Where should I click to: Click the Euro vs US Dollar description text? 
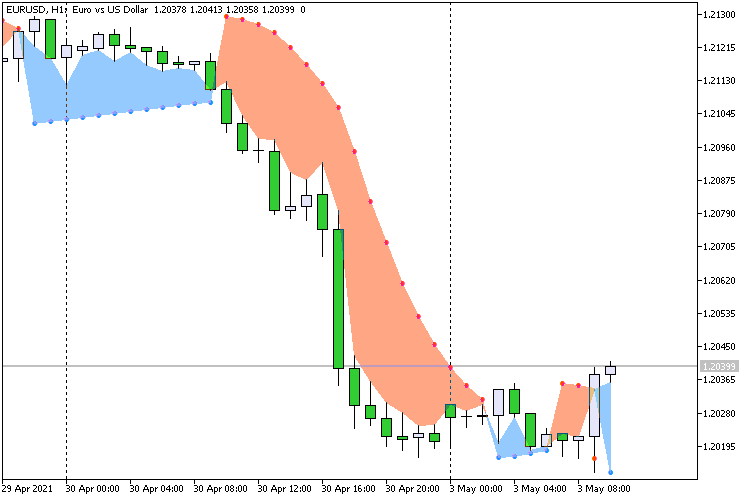pos(110,10)
